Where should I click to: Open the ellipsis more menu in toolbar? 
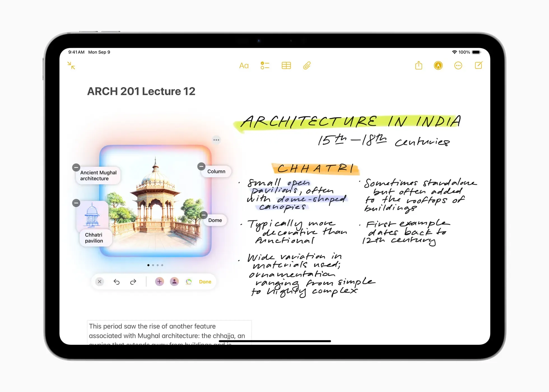point(458,66)
